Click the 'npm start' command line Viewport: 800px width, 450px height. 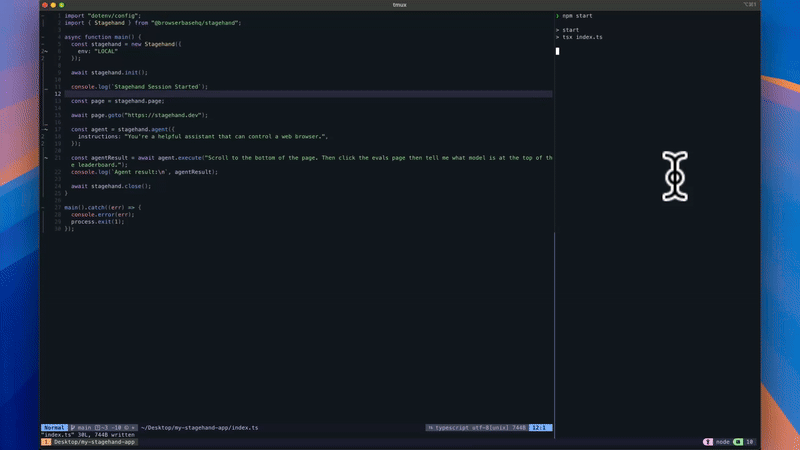tap(577, 16)
